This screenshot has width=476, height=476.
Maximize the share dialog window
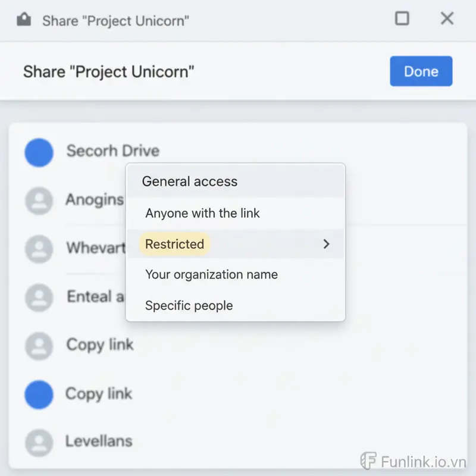(x=402, y=18)
